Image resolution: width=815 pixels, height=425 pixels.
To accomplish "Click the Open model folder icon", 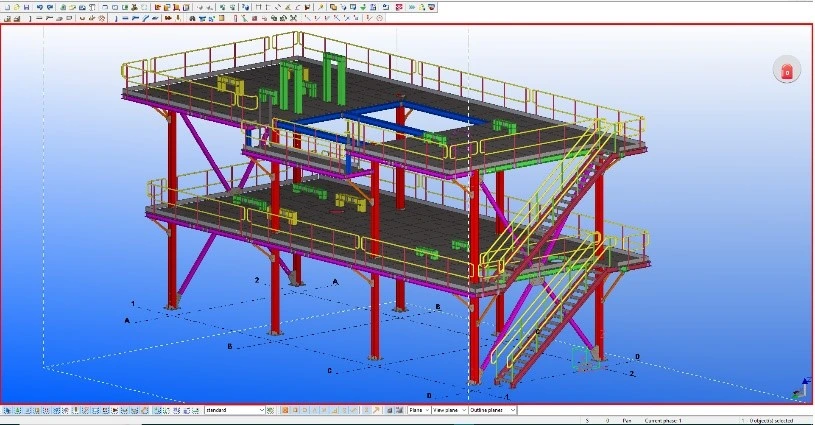I will (15, 6).
